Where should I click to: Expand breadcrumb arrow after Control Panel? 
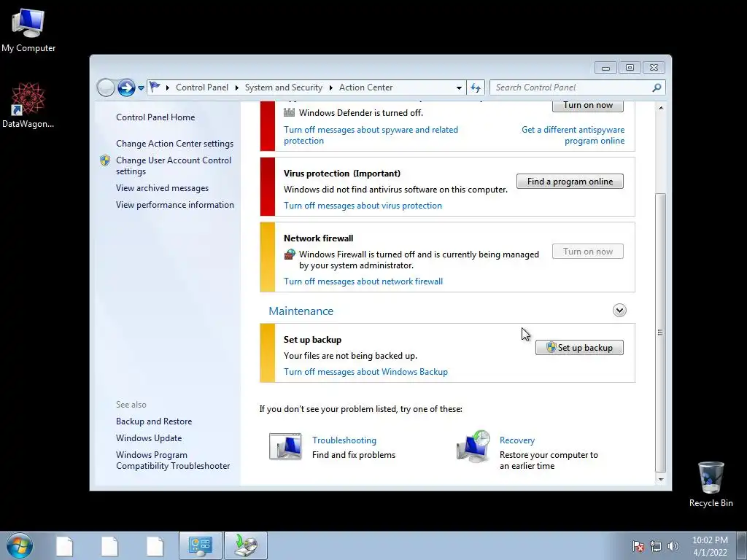pos(237,87)
